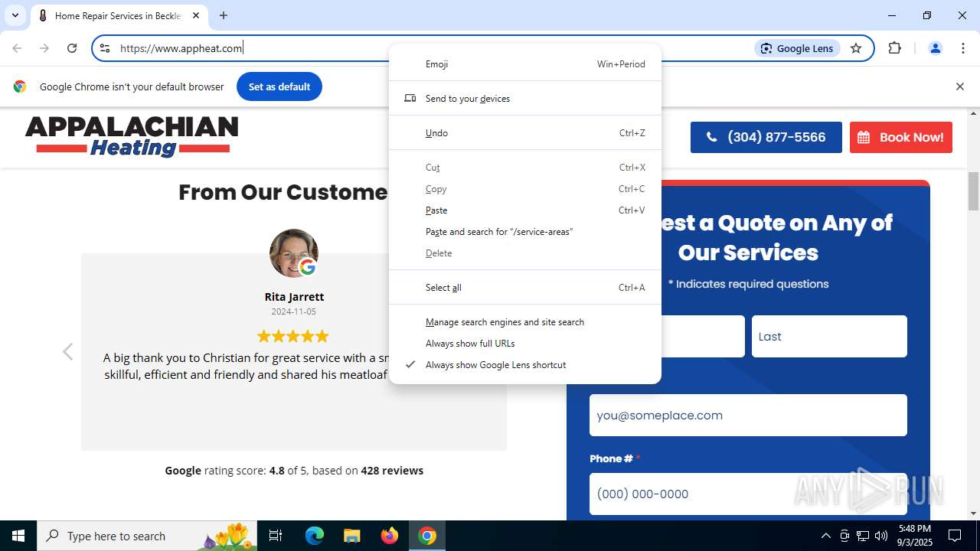Open volume control in system tray
Screen dimensions: 980x551
881,536
